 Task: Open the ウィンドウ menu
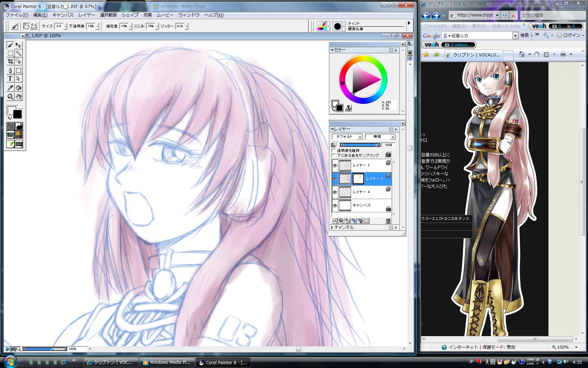coord(189,15)
